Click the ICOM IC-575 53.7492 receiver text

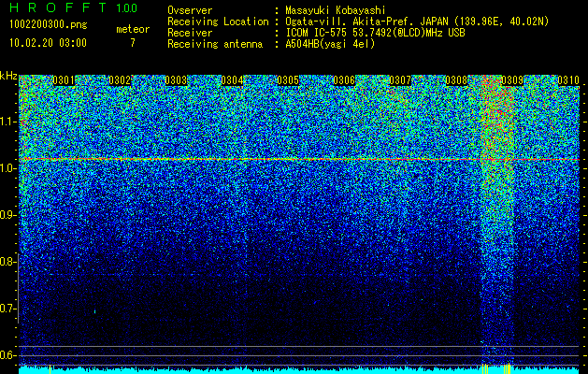click(x=375, y=33)
